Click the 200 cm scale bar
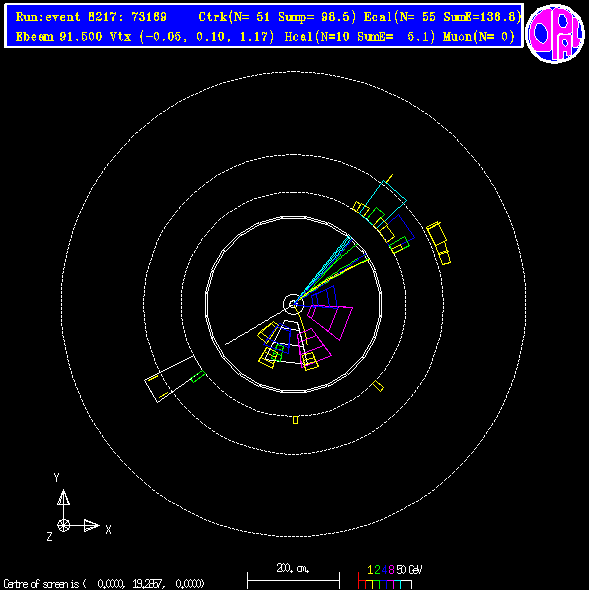This screenshot has width=589, height=590. pyautogui.click(x=293, y=576)
